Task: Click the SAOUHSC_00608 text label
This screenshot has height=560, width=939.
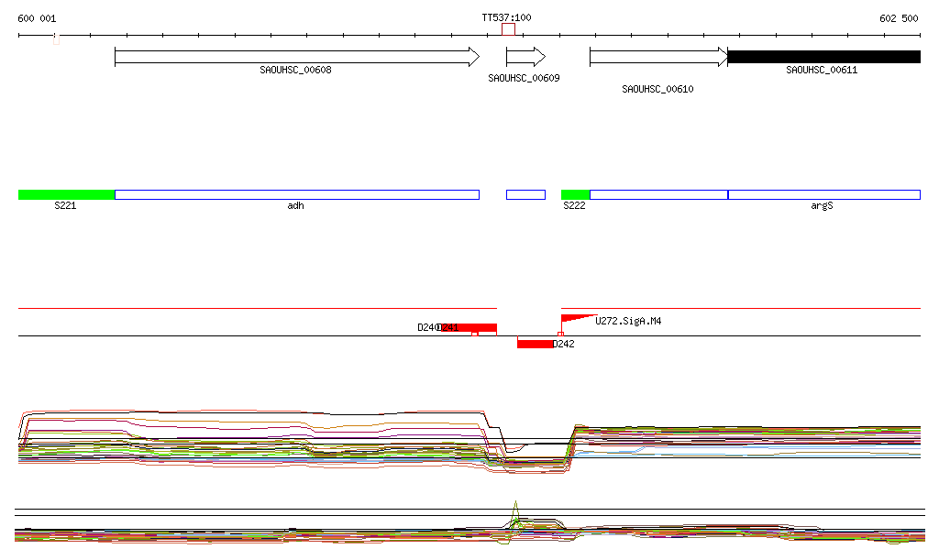Action: 295,70
